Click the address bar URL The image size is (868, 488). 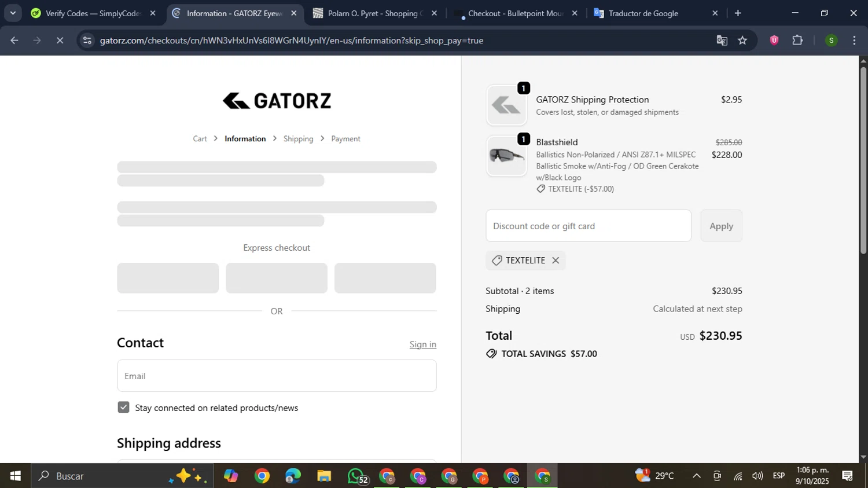292,41
